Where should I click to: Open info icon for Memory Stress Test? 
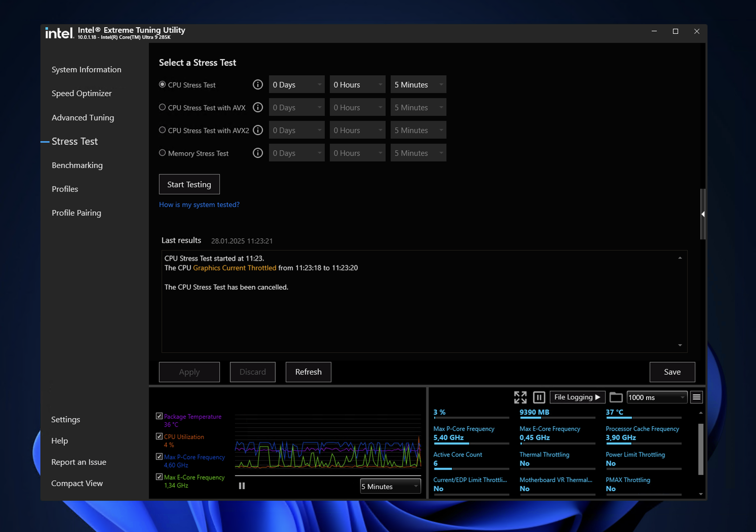[258, 153]
